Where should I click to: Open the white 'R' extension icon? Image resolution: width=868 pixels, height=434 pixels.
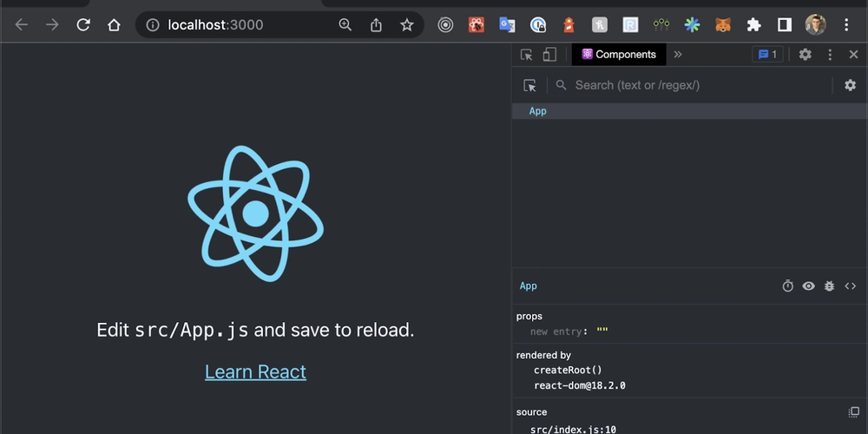click(x=630, y=25)
